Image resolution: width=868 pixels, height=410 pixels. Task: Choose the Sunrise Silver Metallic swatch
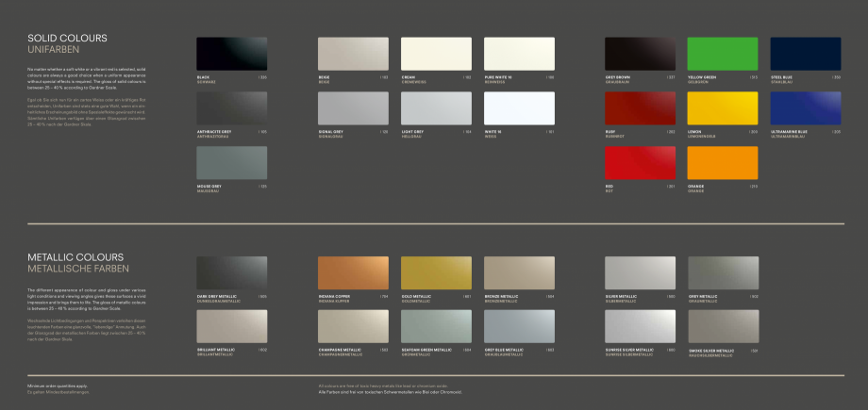[x=640, y=326]
